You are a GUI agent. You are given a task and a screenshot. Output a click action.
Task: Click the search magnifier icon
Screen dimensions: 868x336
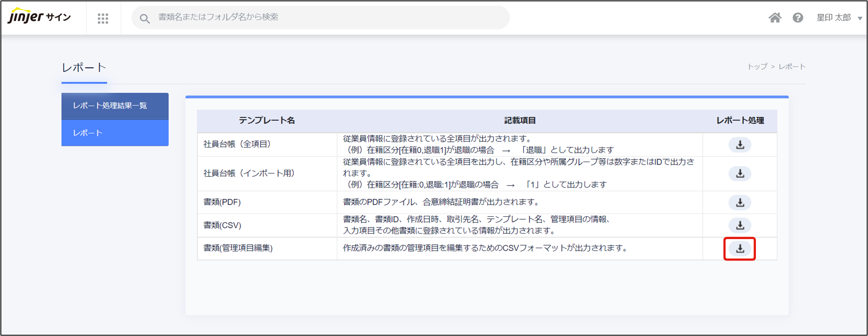(145, 19)
